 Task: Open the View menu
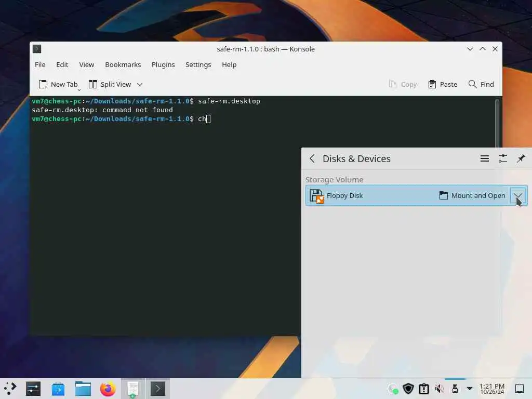[87, 64]
